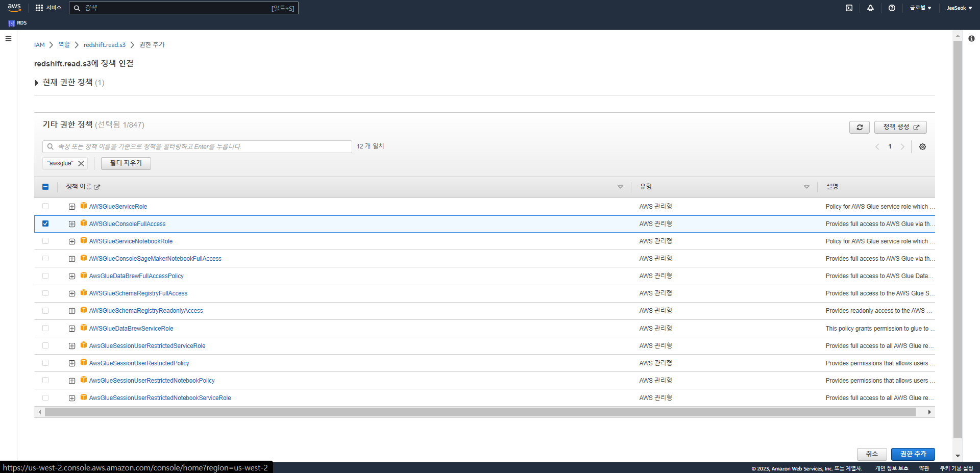Click the policy icon of AWSGlueServiceRole
The image size is (980, 473).
click(x=84, y=206)
